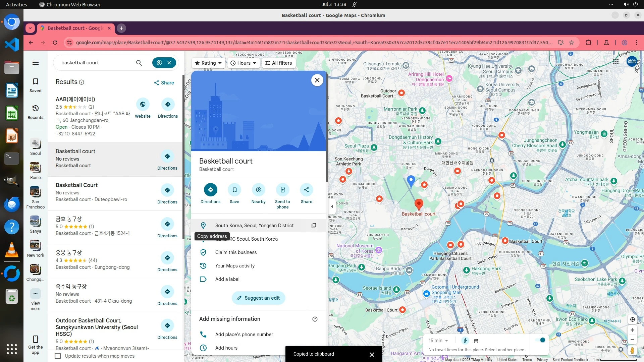
Task: Open the Saved tab in sidebar
Action: 36,85
